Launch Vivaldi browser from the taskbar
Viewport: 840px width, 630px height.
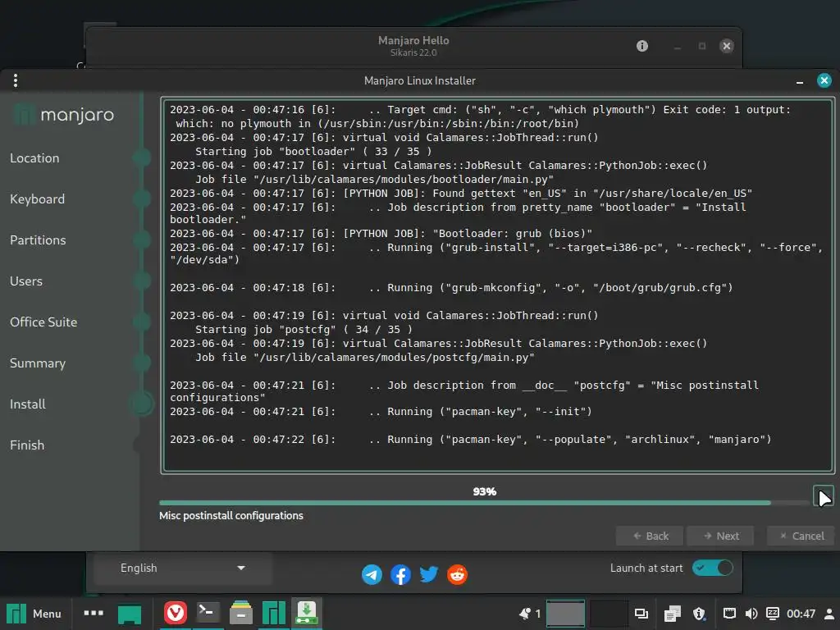point(175,613)
